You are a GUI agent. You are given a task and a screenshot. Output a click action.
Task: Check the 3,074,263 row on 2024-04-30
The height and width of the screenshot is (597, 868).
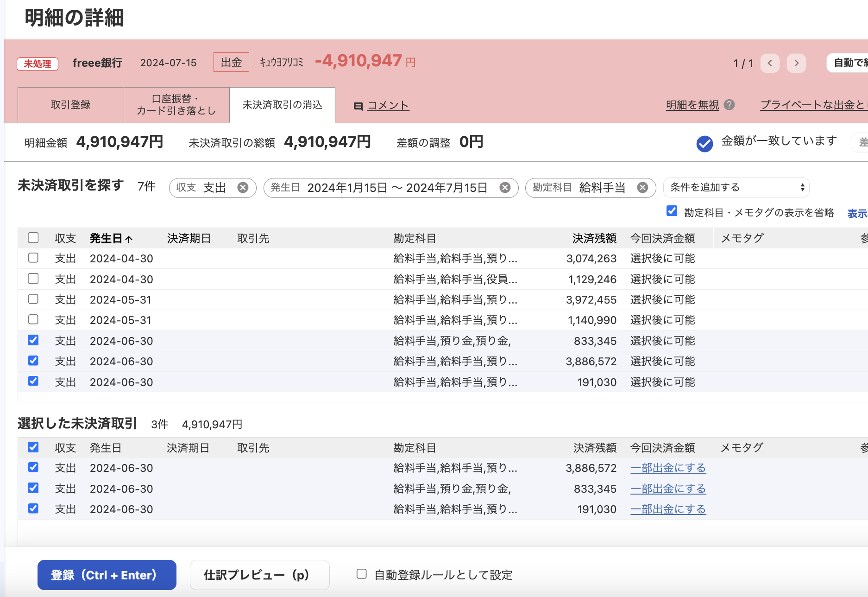tap(33, 258)
